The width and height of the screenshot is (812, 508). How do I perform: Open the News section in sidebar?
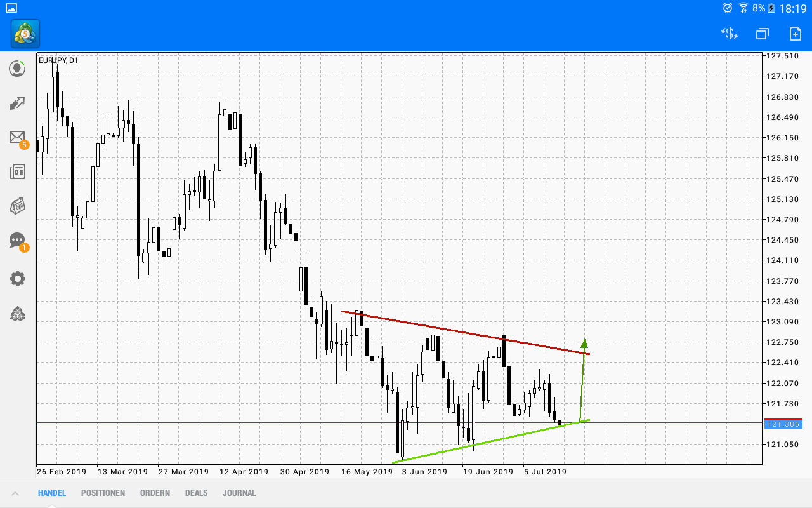pyautogui.click(x=17, y=171)
